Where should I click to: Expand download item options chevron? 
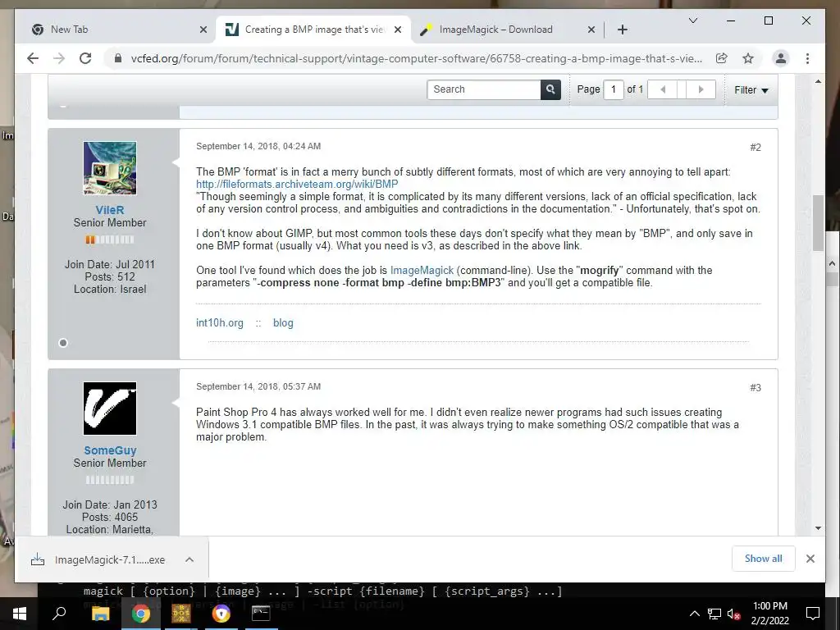pos(189,559)
